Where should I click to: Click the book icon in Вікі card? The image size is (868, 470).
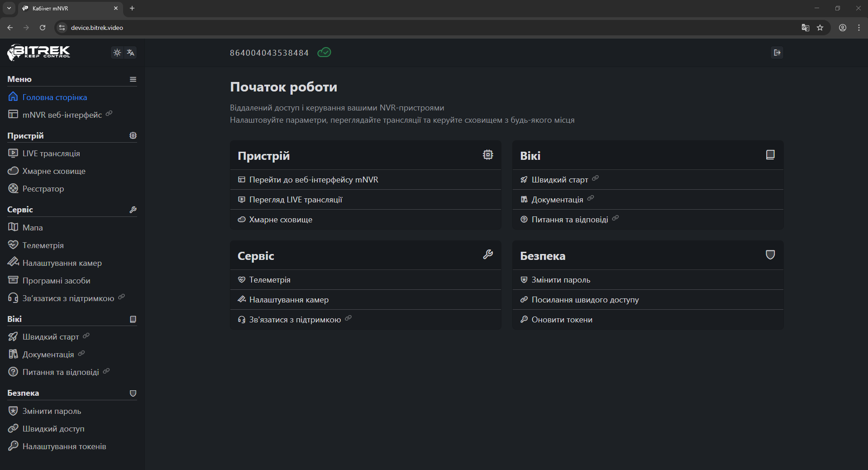coord(770,155)
